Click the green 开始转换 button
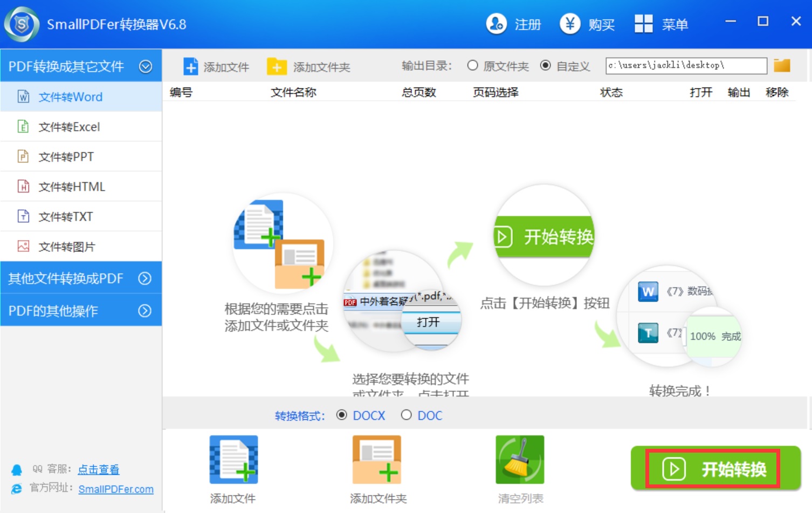The height and width of the screenshot is (513, 812). [715, 468]
